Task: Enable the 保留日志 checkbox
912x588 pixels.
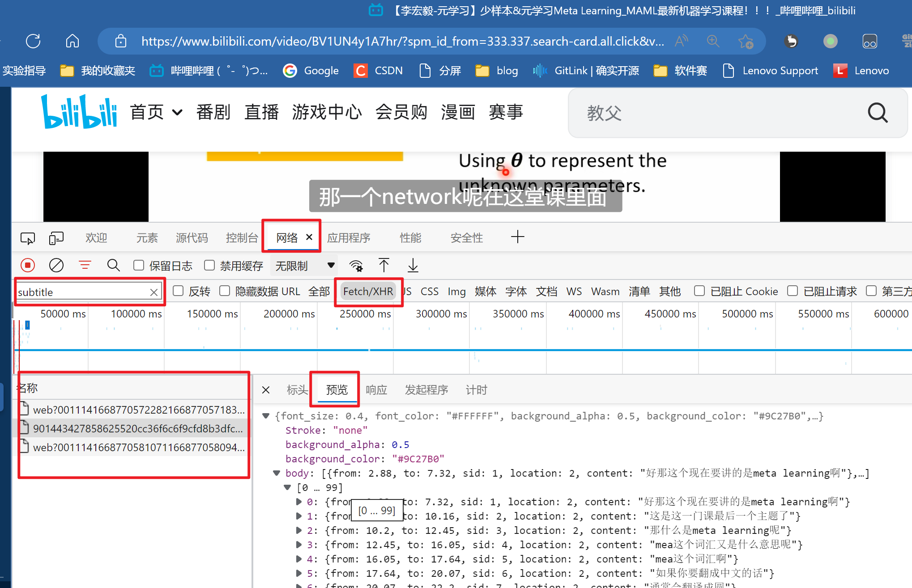Action: 139,266
